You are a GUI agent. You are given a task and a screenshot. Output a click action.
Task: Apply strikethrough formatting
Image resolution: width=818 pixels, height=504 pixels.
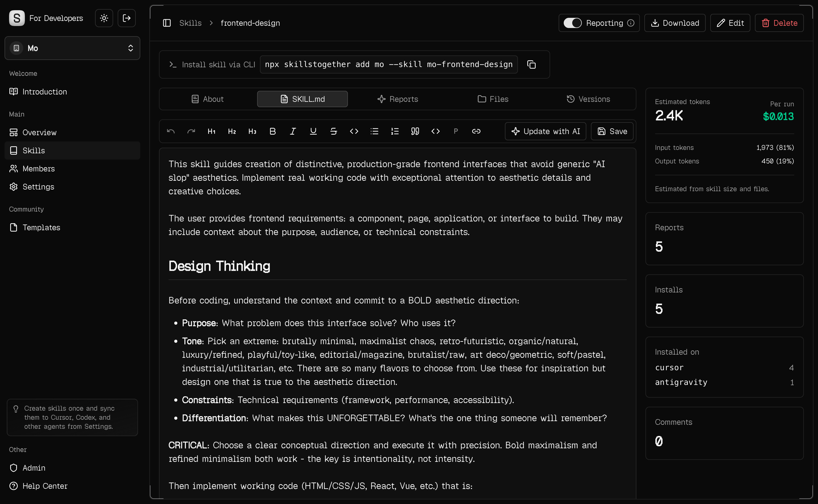tap(334, 131)
